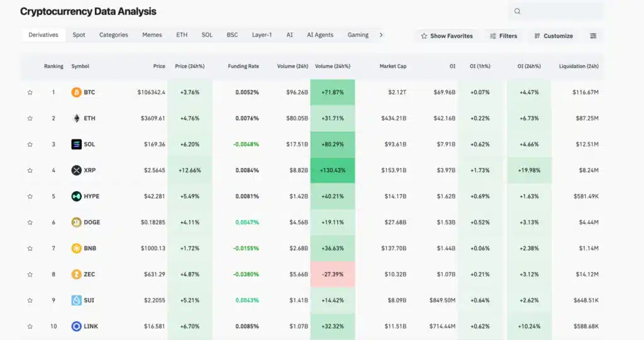The image size is (644, 340).
Task: Click the XRP coin icon
Action: point(76,170)
